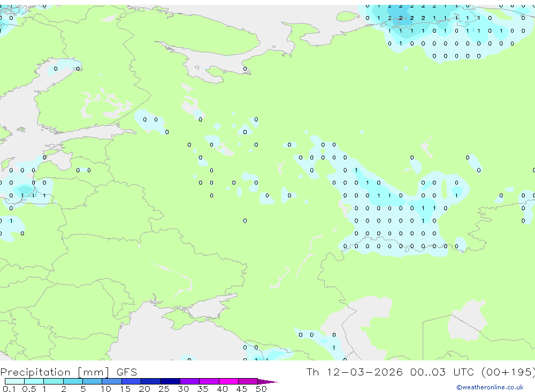
Task: Select the '30' legend scale label
Action: point(183,389)
